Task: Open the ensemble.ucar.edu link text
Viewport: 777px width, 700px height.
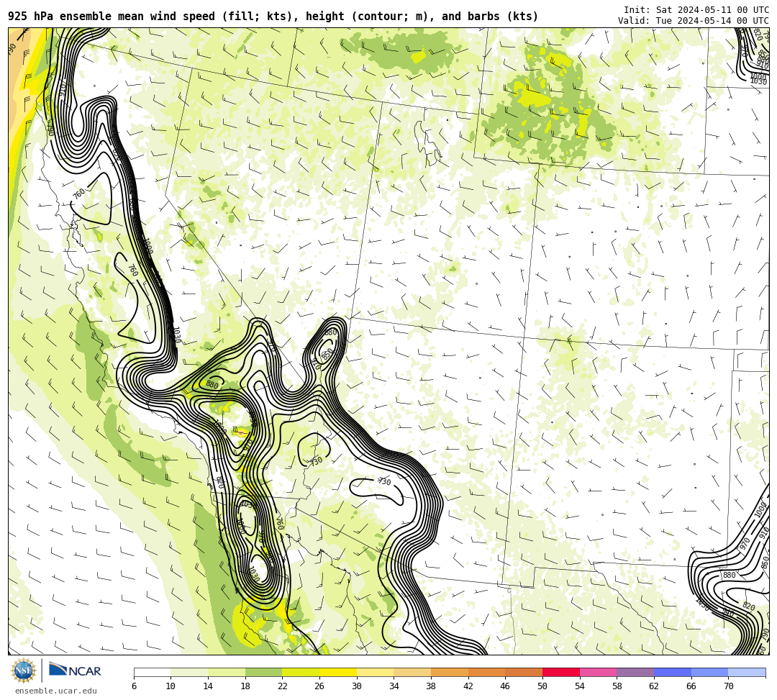Action: coord(56,691)
